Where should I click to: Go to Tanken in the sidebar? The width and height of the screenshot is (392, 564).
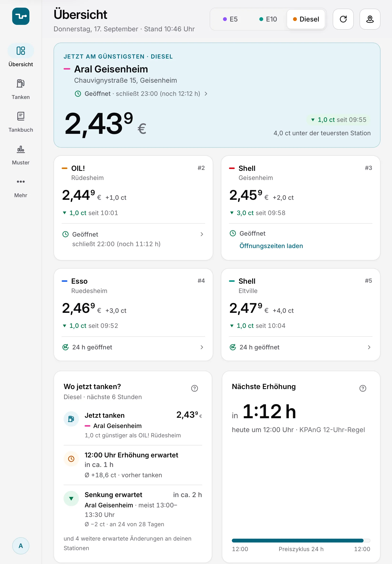21,89
